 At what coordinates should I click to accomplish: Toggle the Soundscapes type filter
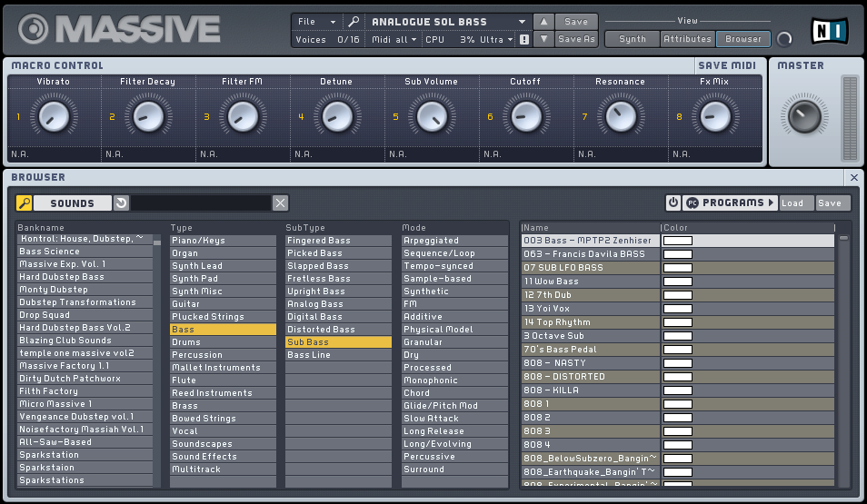click(223, 444)
